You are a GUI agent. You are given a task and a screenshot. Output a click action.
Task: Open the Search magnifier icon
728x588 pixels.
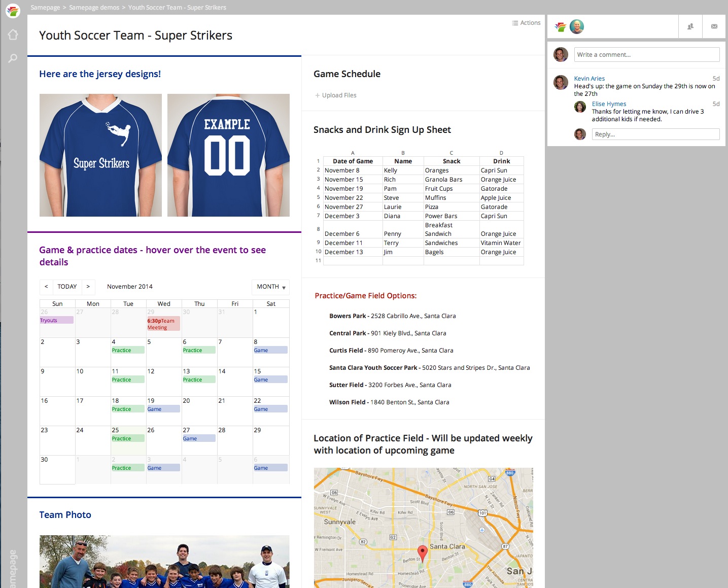pos(13,58)
